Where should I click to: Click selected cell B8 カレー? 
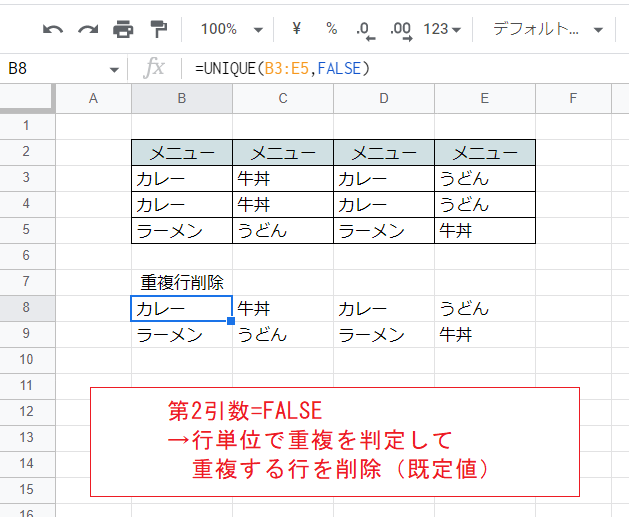181,308
